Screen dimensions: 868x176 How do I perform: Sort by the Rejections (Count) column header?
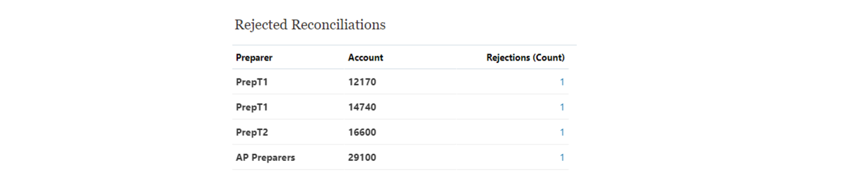coord(525,57)
